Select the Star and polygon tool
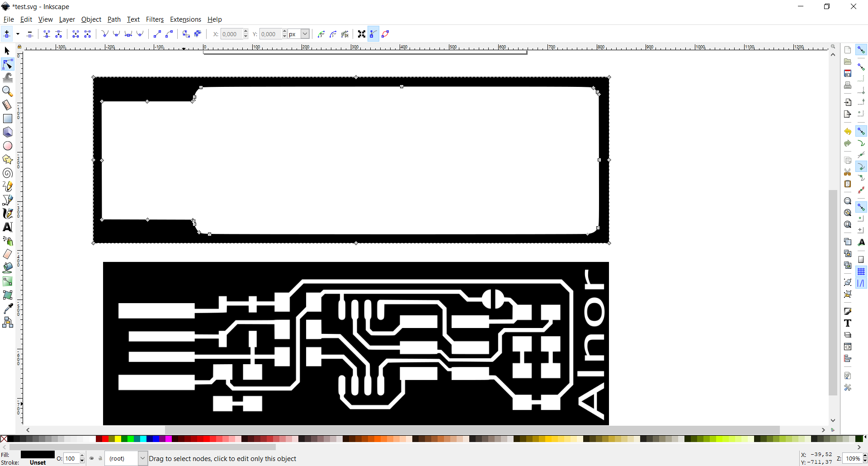 [8, 159]
